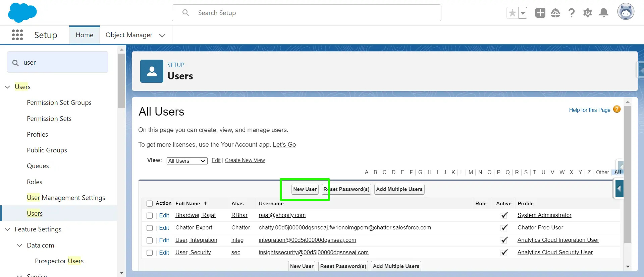Click the Favorites star icon
The height and width of the screenshot is (277, 644).
pyautogui.click(x=512, y=13)
